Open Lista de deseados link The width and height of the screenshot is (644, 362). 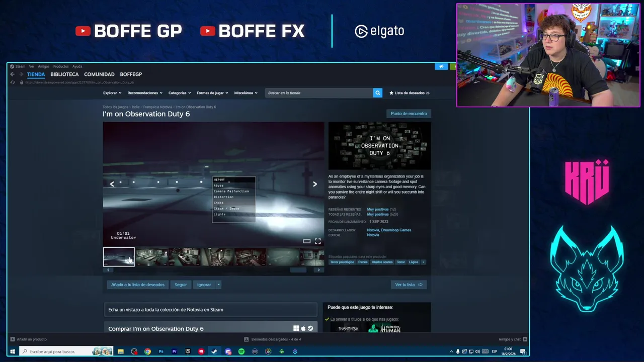410,93
